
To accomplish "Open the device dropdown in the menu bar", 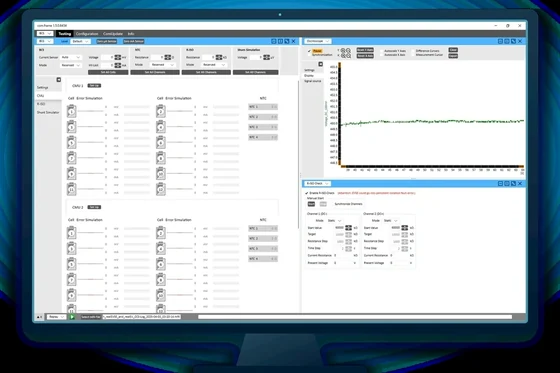I will click(x=45, y=34).
